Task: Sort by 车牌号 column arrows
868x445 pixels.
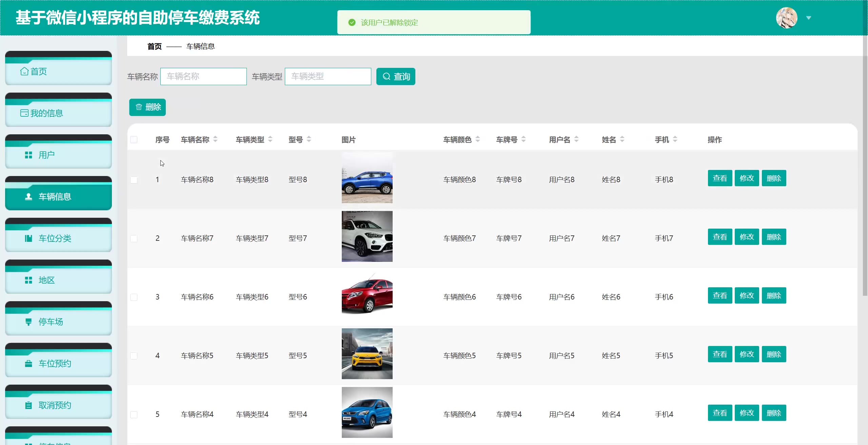Action: [524, 139]
